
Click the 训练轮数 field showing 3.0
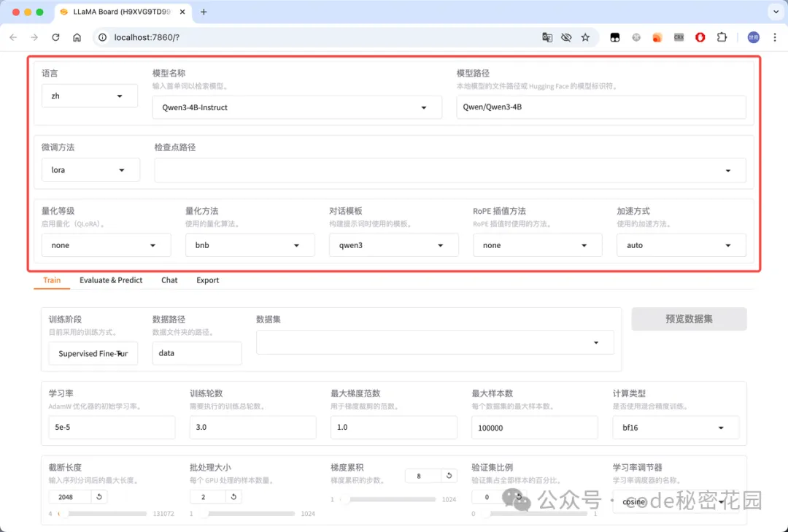point(252,428)
